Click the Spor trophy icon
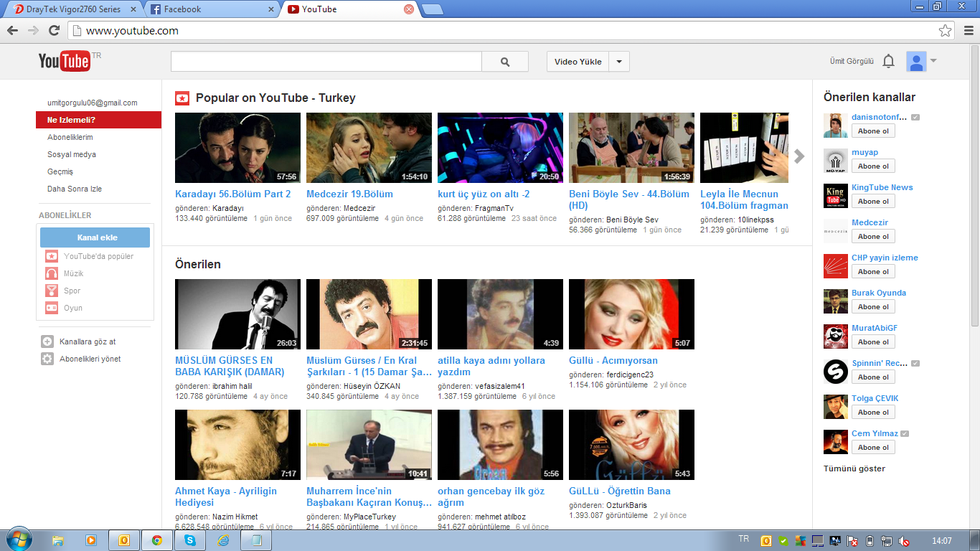The image size is (980, 551). pyautogui.click(x=52, y=291)
